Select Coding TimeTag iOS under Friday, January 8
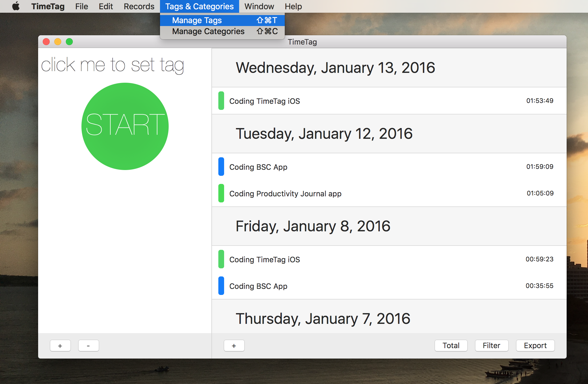 pyautogui.click(x=389, y=259)
